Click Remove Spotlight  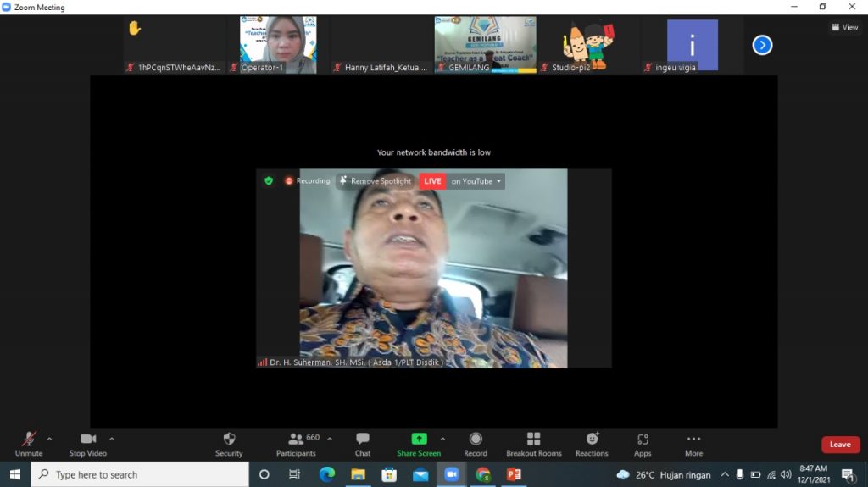[x=375, y=181]
